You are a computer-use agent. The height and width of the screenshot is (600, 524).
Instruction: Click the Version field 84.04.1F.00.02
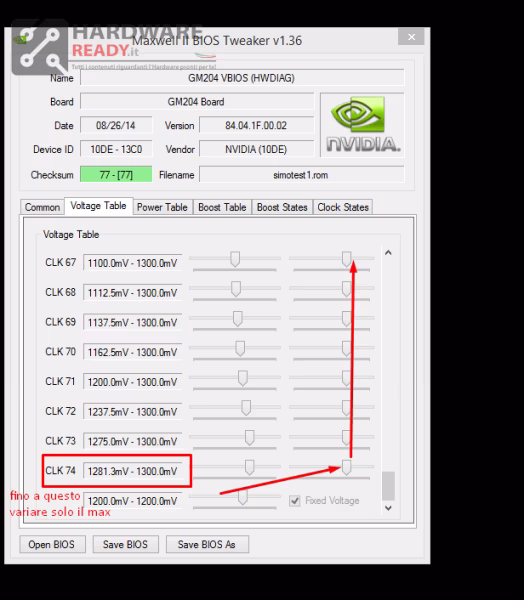[256, 126]
